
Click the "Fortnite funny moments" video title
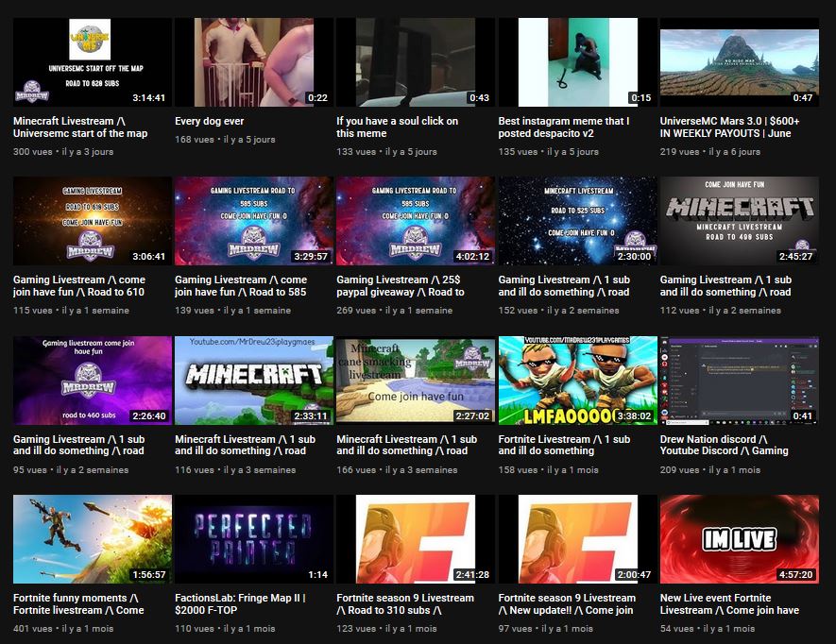(x=79, y=603)
